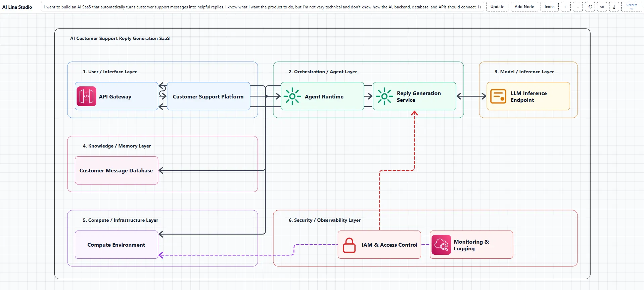The height and width of the screenshot is (290, 644).
Task: Click the Reply Generation Service green icon
Action: (384, 96)
